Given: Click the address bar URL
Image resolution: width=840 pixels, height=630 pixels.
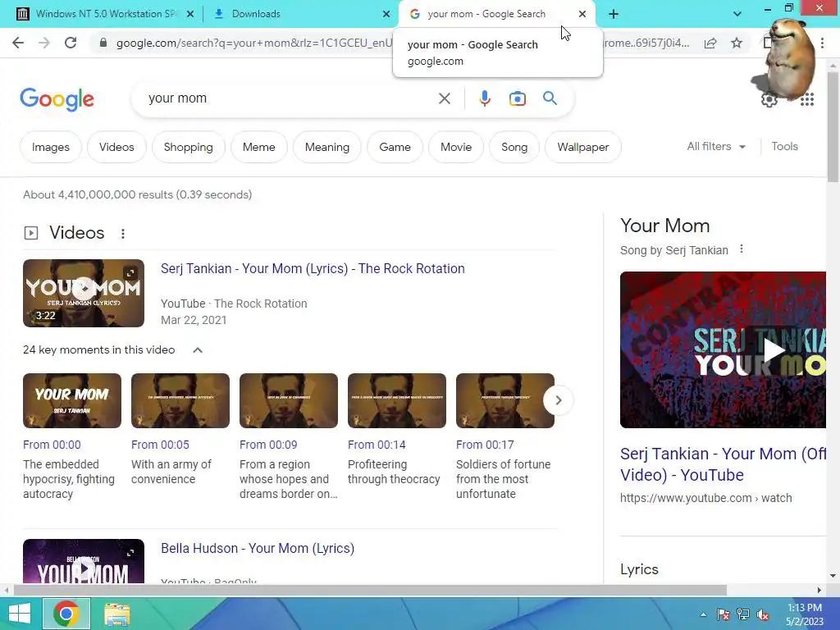Looking at the screenshot, I should pos(254,43).
